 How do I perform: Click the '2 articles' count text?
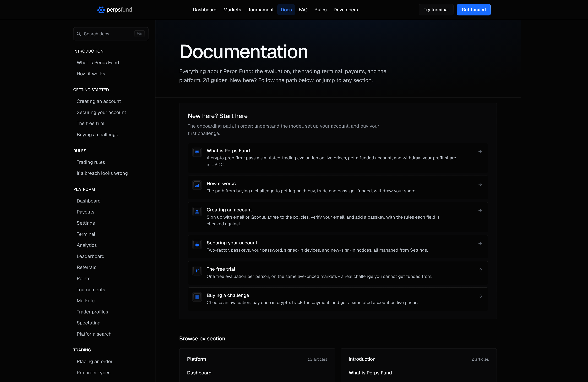tap(480, 359)
